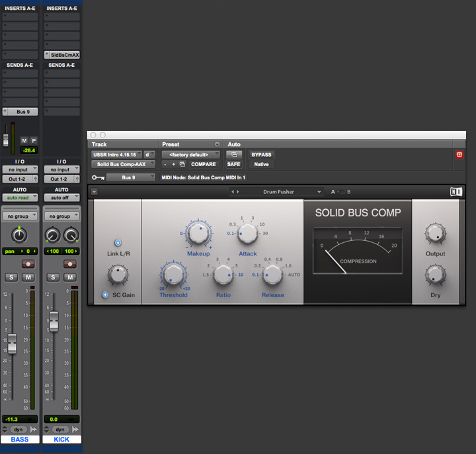The image size is (476, 454).
Task: Click the key input side-chain icon
Action: (98, 177)
